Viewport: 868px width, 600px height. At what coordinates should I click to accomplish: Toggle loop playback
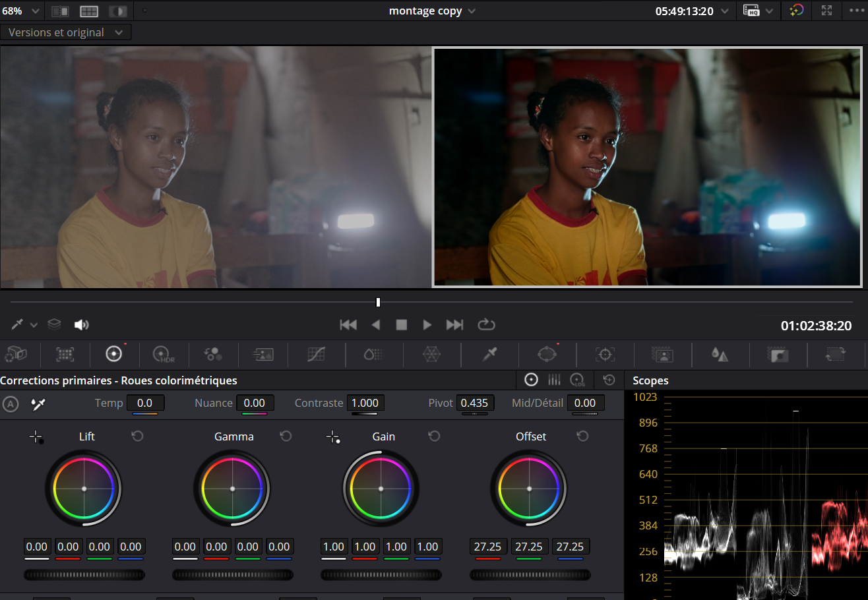point(486,324)
